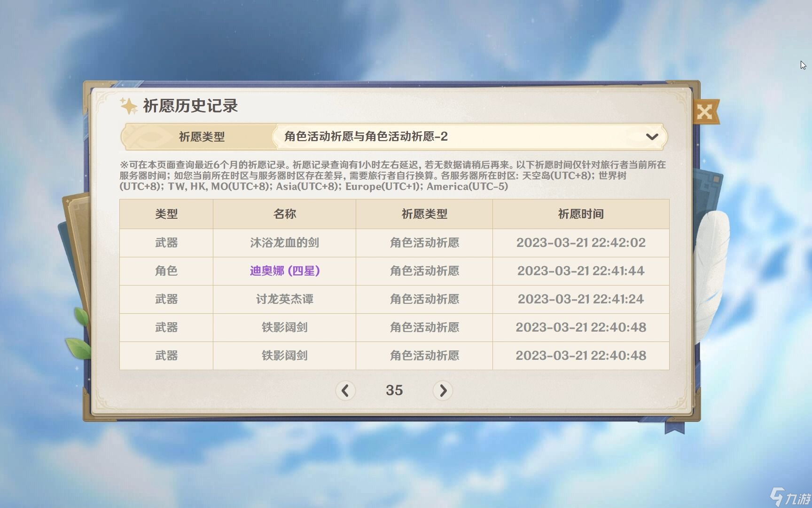Click the 武器 cell in the 沐浴龙血的剑 row
812x508 pixels.
[166, 243]
